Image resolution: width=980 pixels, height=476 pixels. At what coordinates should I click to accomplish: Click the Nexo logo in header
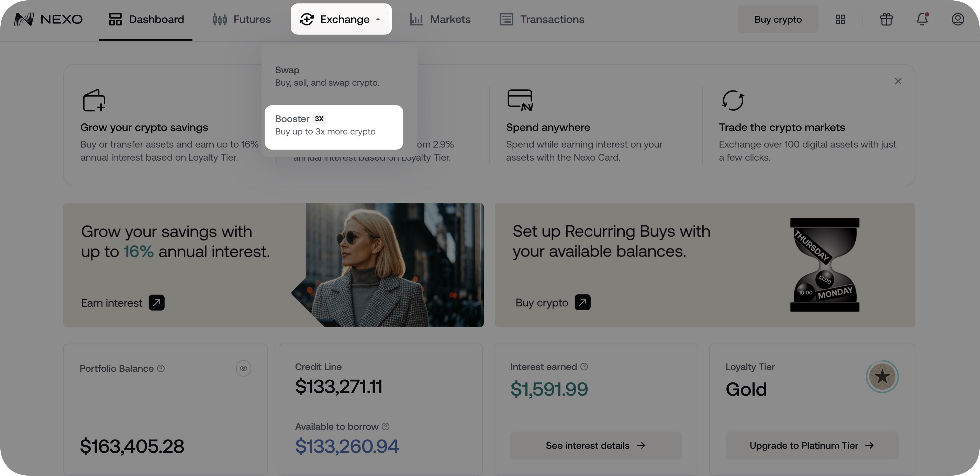48,19
